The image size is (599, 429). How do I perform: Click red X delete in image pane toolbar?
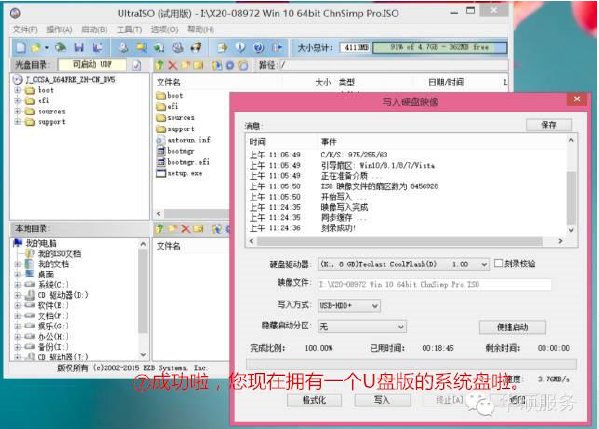pos(173,65)
